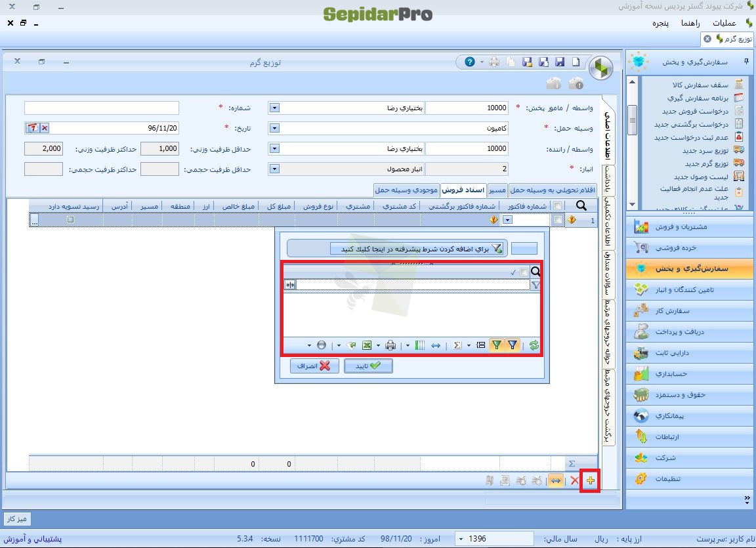756x548 pixels.
Task: Click the sidebar list scroll-down arrow
Action: pos(632,205)
